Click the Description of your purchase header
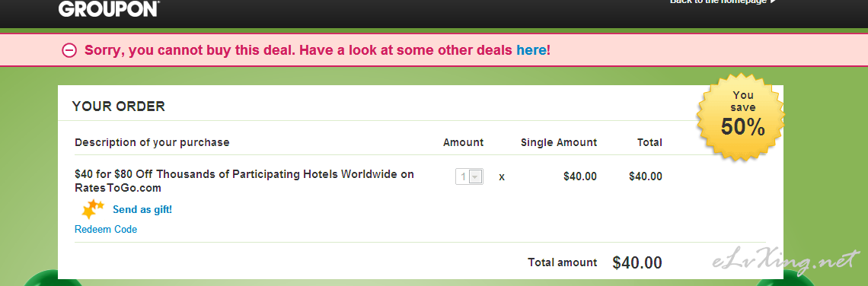 [152, 142]
